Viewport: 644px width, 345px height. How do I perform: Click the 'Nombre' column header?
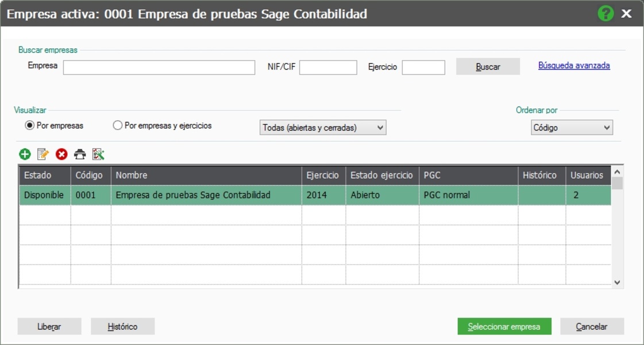click(206, 175)
